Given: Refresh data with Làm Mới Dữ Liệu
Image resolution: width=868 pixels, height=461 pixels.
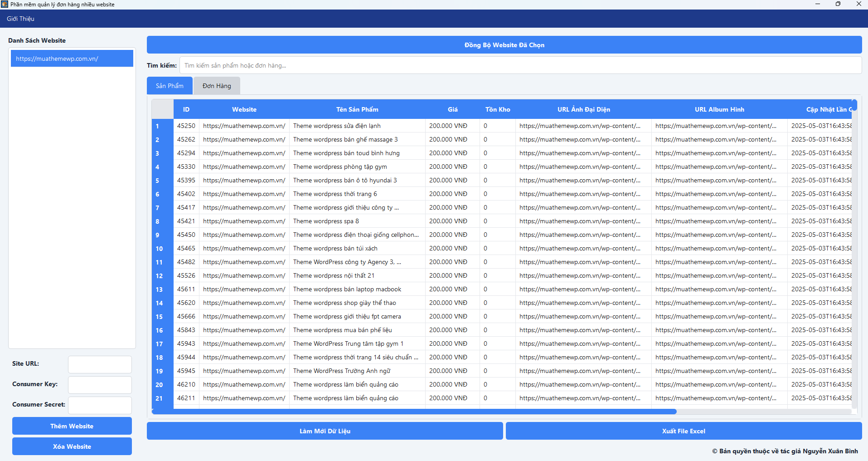Looking at the screenshot, I should pos(325,431).
